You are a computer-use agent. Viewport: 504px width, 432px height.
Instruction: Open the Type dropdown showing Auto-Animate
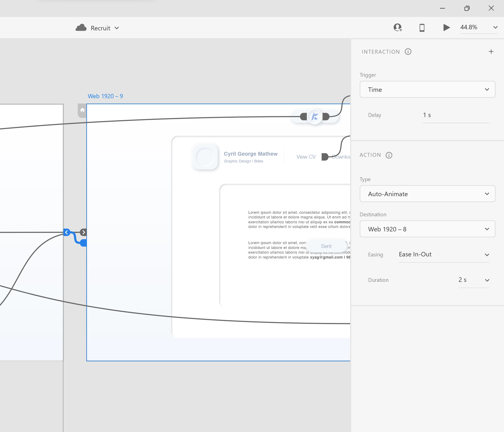pyautogui.click(x=427, y=194)
